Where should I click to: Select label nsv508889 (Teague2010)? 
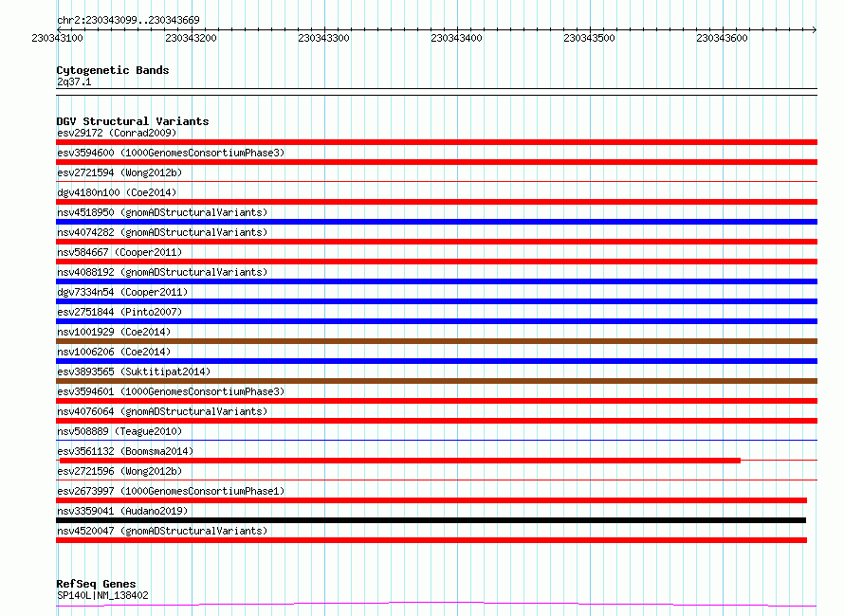click(x=119, y=431)
